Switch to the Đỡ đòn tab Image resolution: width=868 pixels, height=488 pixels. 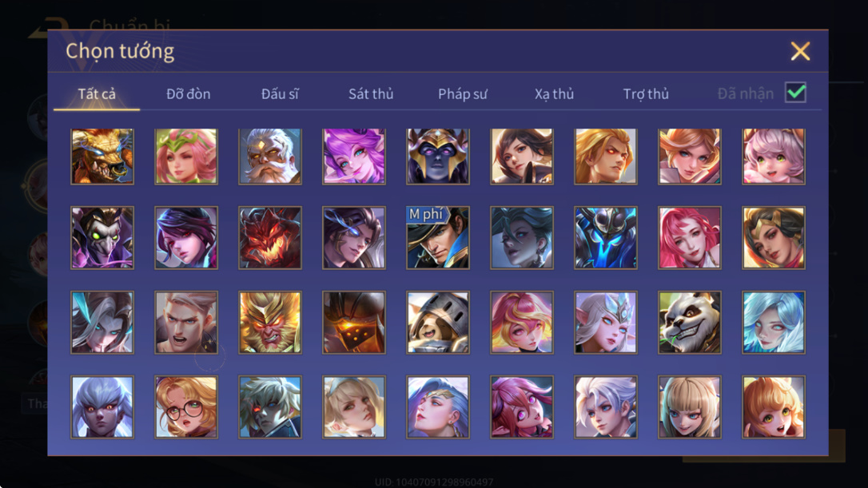[x=188, y=94]
